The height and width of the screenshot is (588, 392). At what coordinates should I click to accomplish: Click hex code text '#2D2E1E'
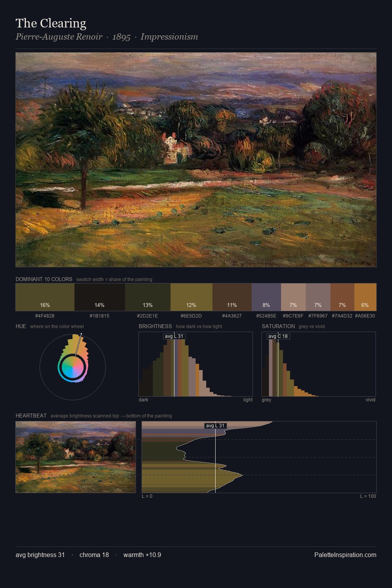[148, 316]
